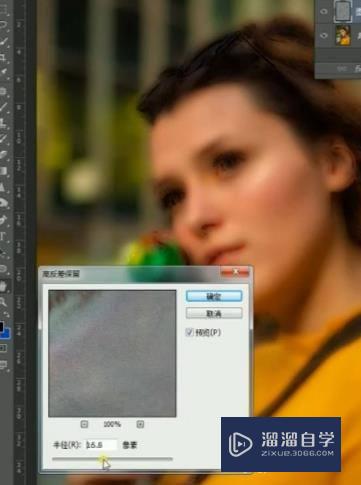The height and width of the screenshot is (485, 361).
Task: Confirm the High Pass filter with OK button
Action: (214, 296)
